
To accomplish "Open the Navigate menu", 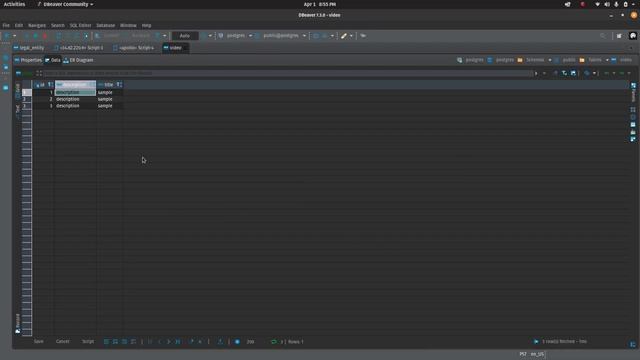I will pyautogui.click(x=37, y=25).
